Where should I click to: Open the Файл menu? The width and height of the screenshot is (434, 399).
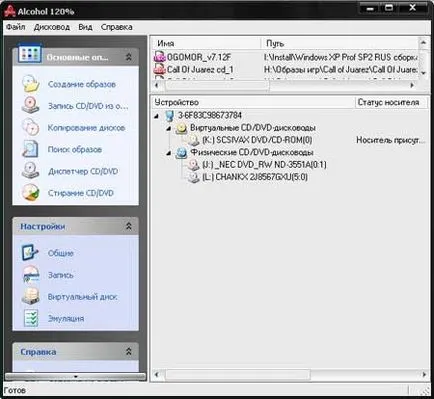point(16,27)
